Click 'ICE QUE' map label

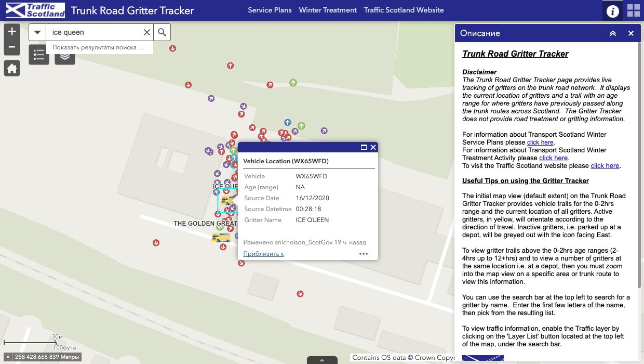point(225,186)
